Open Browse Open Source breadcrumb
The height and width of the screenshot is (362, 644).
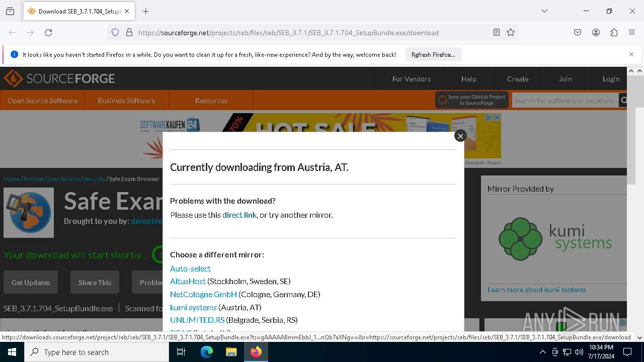click(51, 179)
